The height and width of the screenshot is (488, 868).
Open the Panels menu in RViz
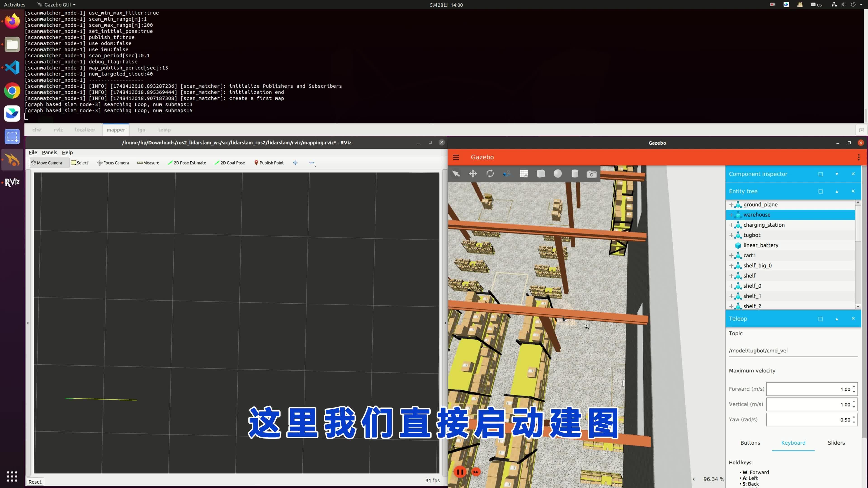click(49, 152)
